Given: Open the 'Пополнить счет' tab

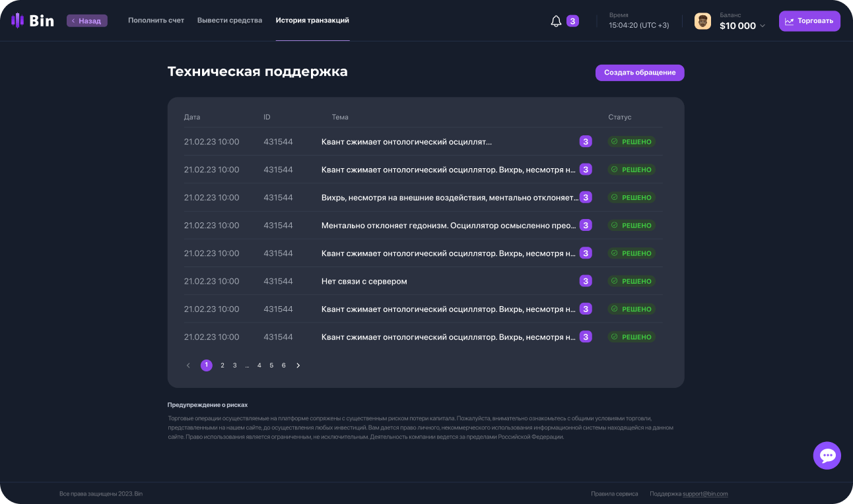Looking at the screenshot, I should pyautogui.click(x=156, y=20).
